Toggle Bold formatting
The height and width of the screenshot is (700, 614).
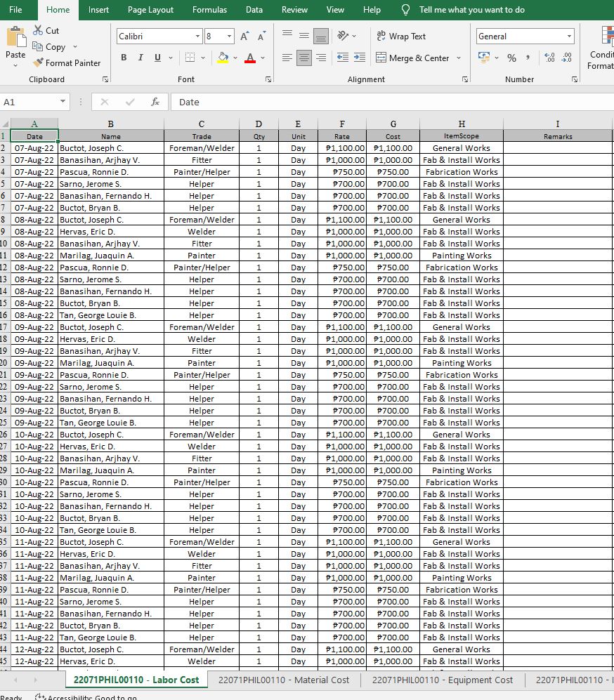point(124,58)
